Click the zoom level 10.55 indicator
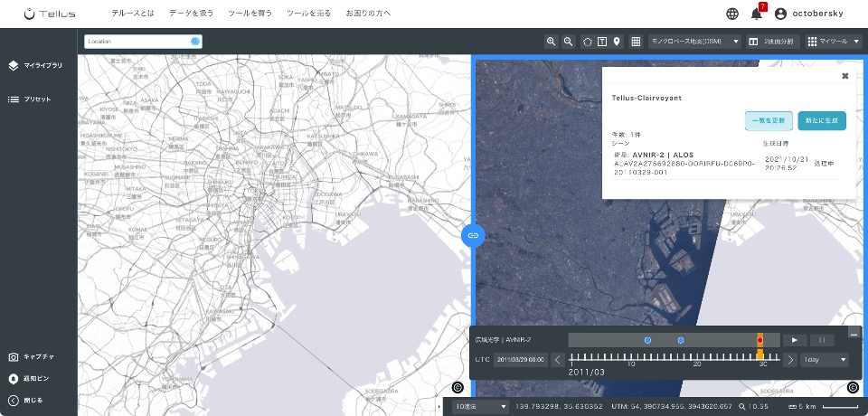The image size is (868, 416). 754,407
